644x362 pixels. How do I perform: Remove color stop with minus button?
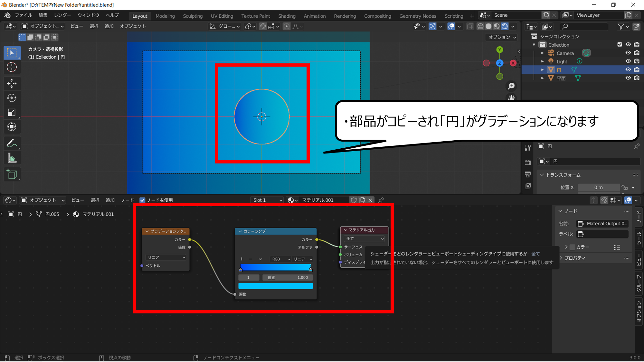click(250, 259)
